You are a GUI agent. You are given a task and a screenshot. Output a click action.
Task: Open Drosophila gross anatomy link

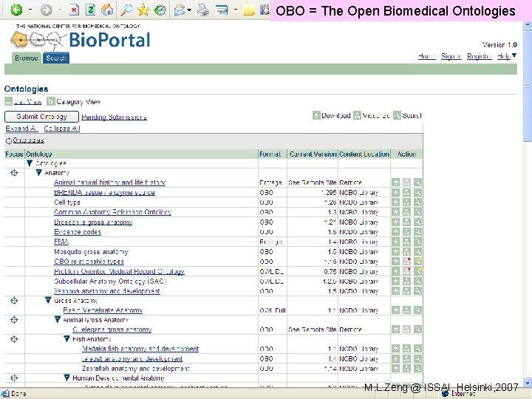(x=93, y=222)
